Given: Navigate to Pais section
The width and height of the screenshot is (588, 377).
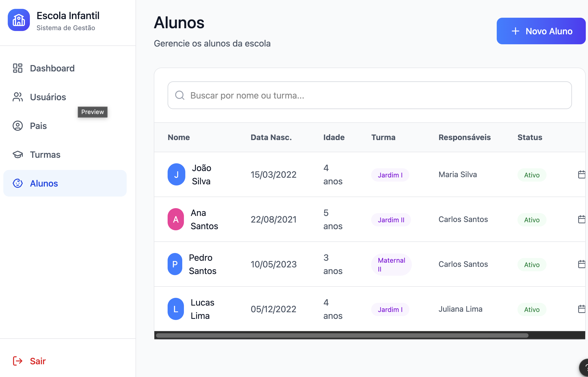Looking at the screenshot, I should (x=65, y=126).
